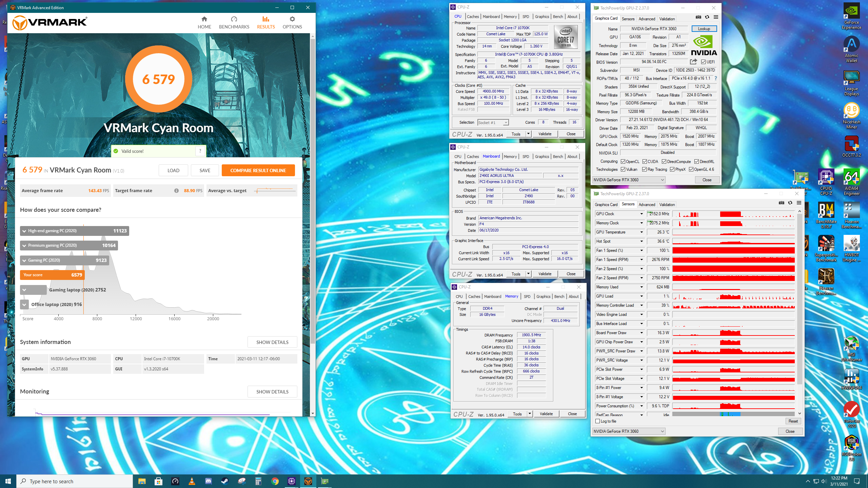Image resolution: width=868 pixels, height=488 pixels.
Task: Toggle the Vulkan checkbox
Action: tap(623, 169)
